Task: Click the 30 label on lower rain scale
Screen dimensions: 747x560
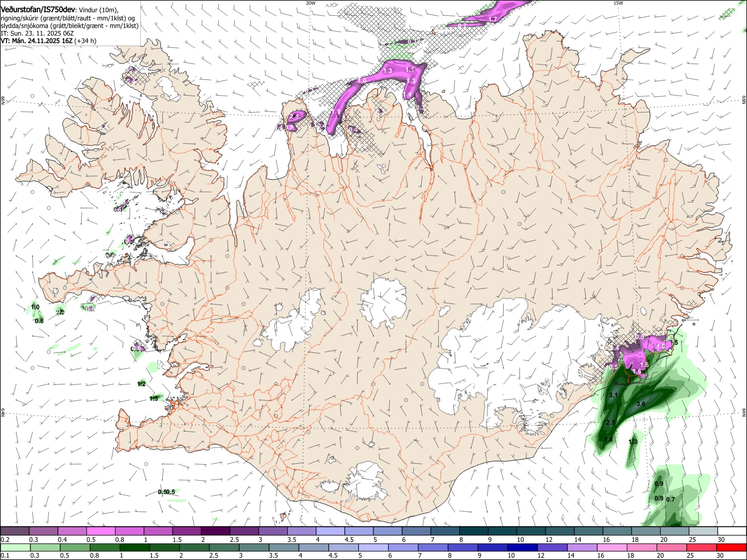Action: pyautogui.click(x=721, y=555)
